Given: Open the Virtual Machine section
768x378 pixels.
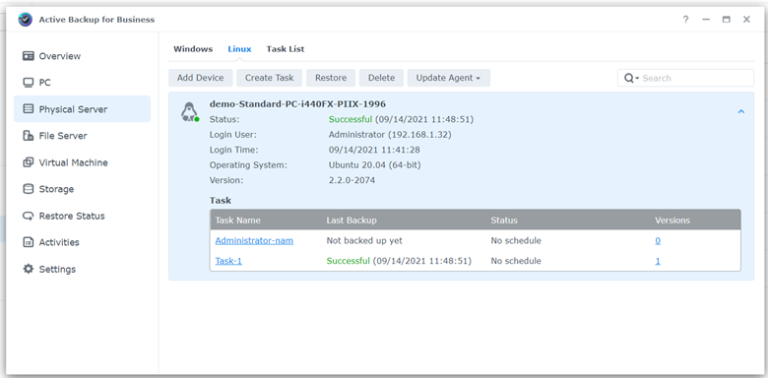Looking at the screenshot, I should point(82,163).
